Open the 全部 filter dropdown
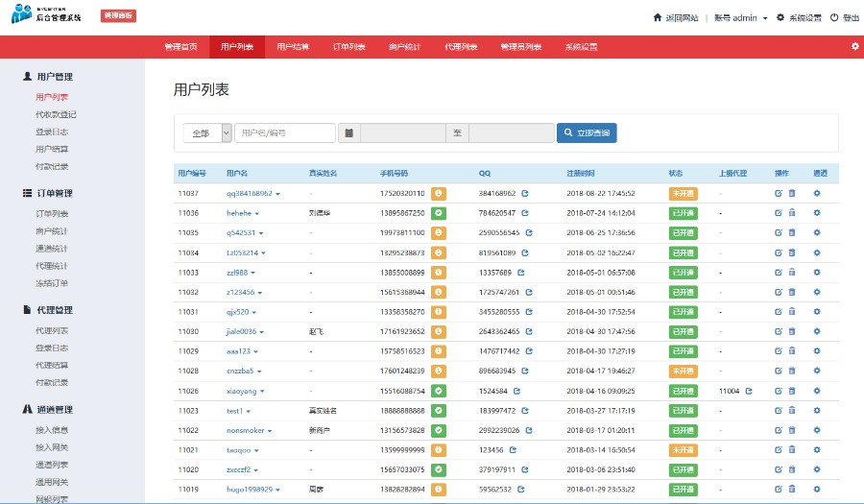Viewport: 864px width, 504px height. 207,132
